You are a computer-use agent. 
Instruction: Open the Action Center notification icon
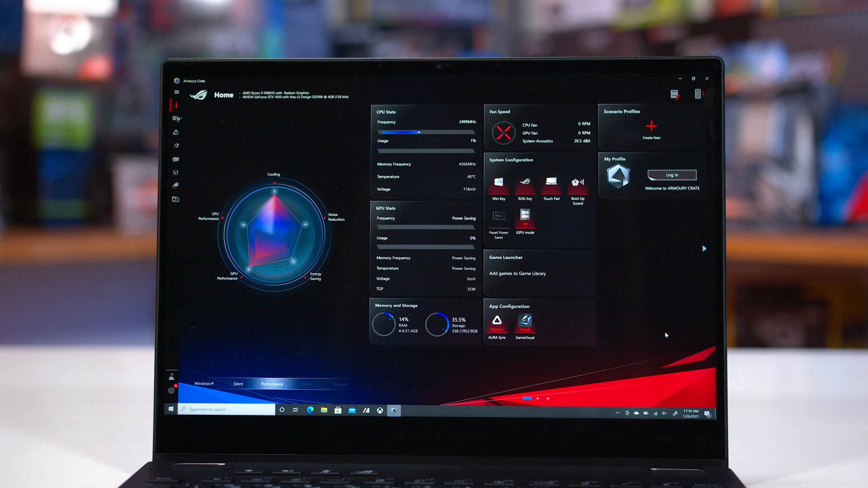click(708, 414)
